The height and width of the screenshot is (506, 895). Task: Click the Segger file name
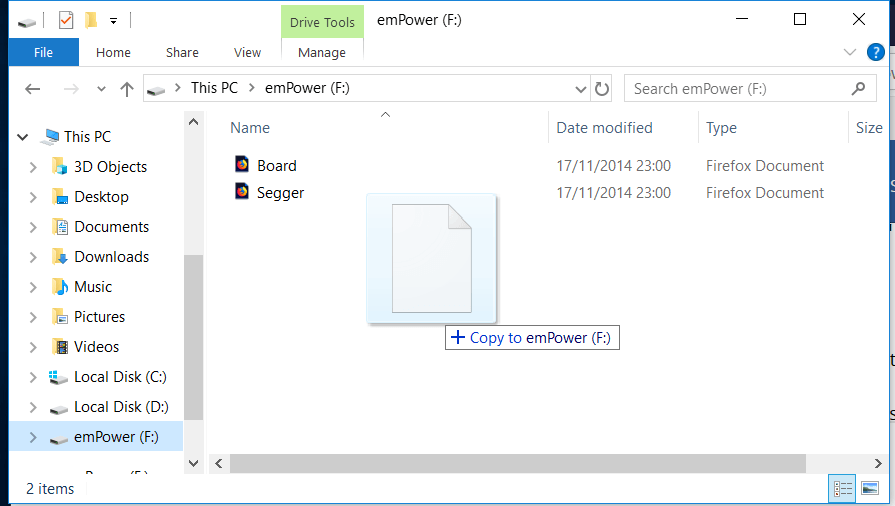tap(280, 193)
